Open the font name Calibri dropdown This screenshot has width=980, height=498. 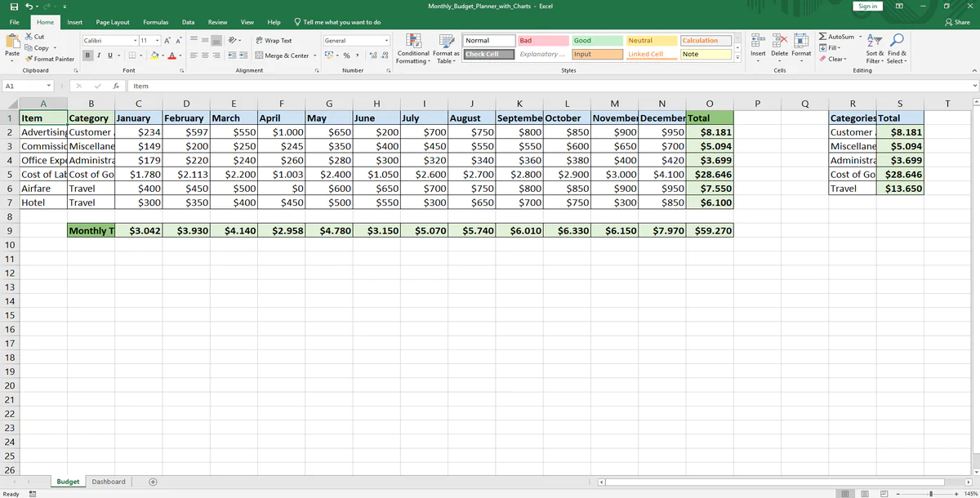pos(136,40)
